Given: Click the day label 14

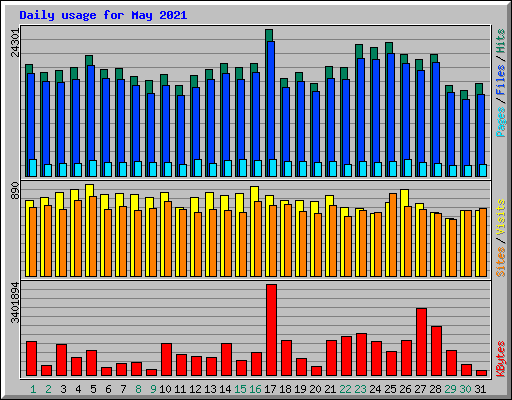Looking at the screenshot, I should coord(225,389).
